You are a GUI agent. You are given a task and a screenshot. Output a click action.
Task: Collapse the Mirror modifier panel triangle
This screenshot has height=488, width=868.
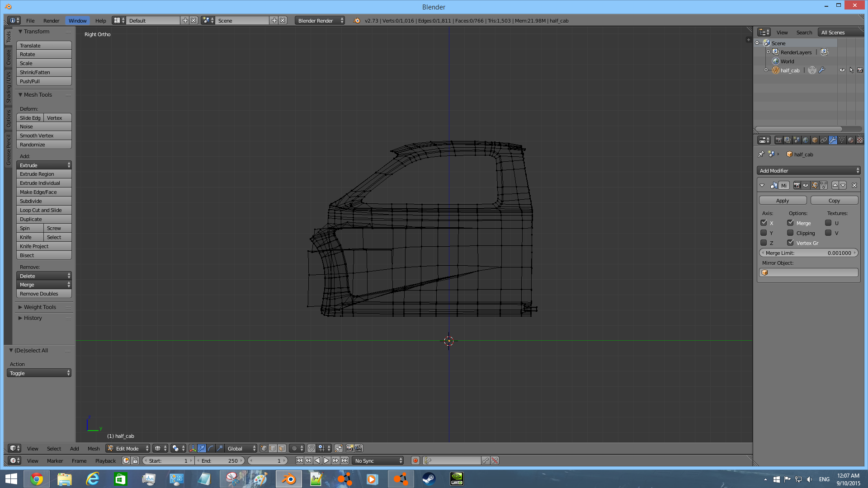[762, 185]
